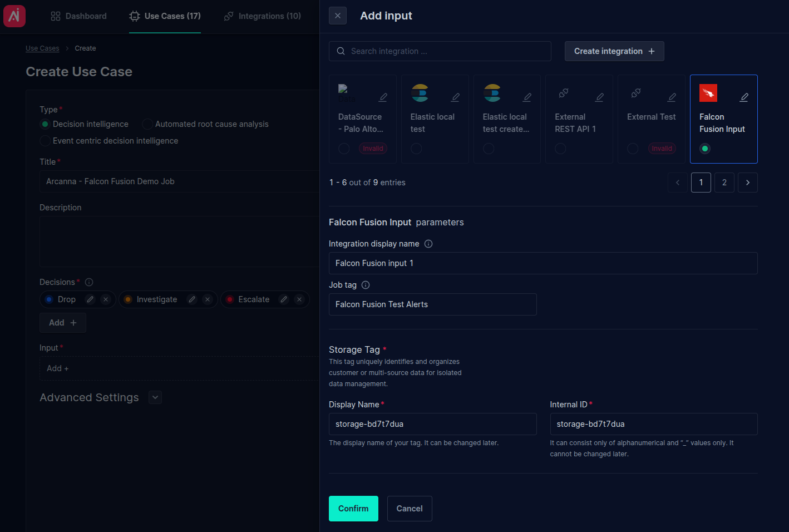
Task: Click the red Escalate color dot
Action: click(x=230, y=299)
